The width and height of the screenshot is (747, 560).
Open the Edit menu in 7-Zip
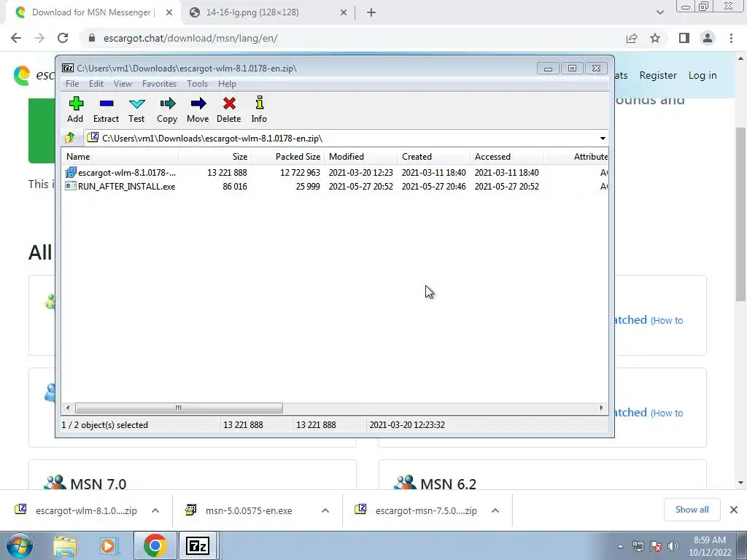(96, 84)
